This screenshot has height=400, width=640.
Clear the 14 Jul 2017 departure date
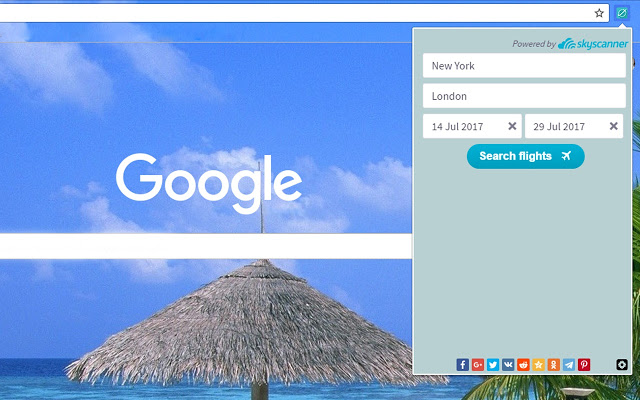tap(512, 126)
